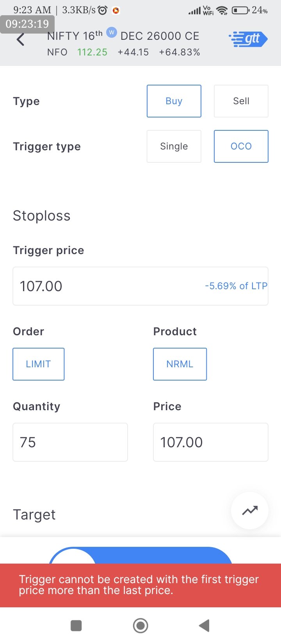The height and width of the screenshot is (644, 281).
Task: Select NRML product option
Action: pos(180,364)
